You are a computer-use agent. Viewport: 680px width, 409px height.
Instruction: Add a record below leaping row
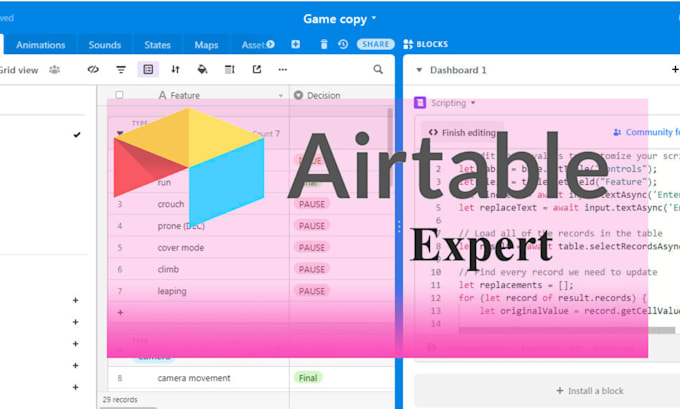(x=120, y=312)
